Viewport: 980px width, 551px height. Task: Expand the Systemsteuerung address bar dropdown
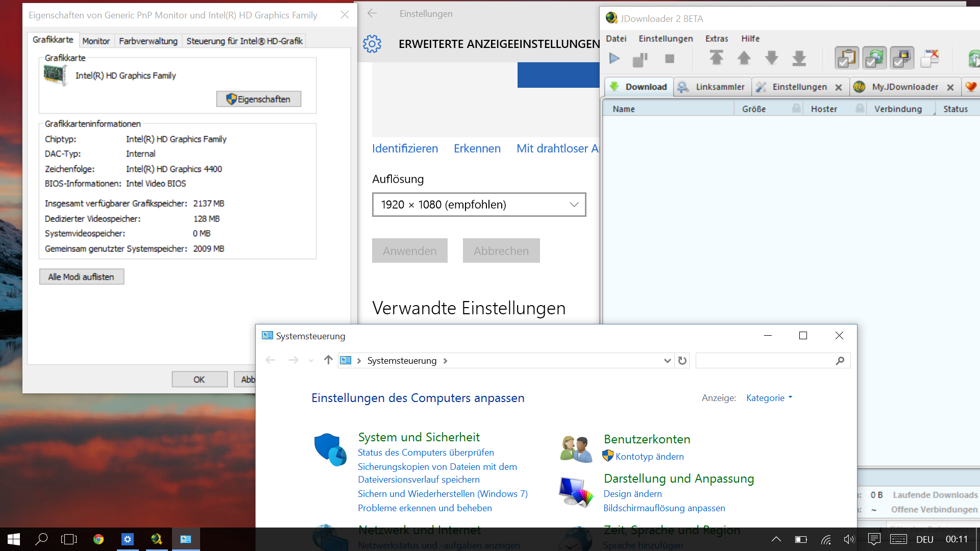pos(667,361)
